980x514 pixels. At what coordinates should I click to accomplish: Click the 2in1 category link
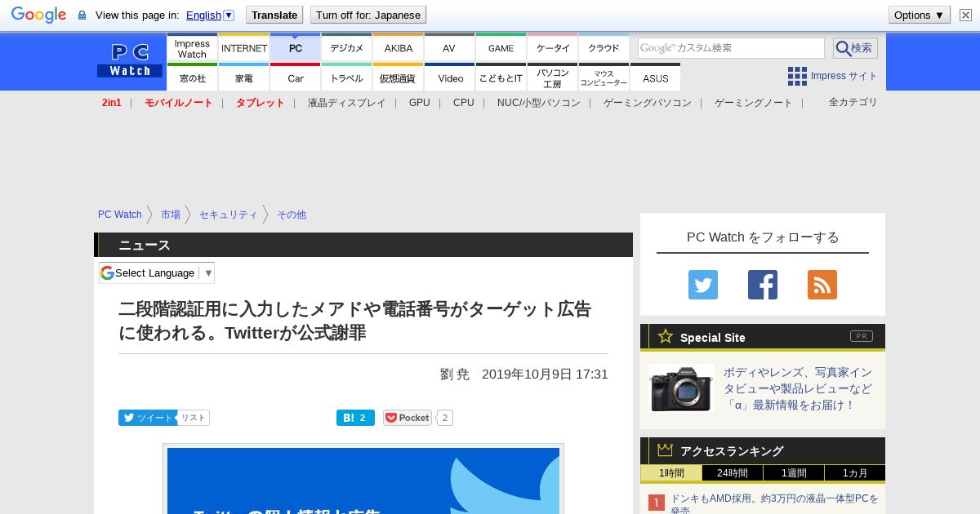pyautogui.click(x=111, y=103)
